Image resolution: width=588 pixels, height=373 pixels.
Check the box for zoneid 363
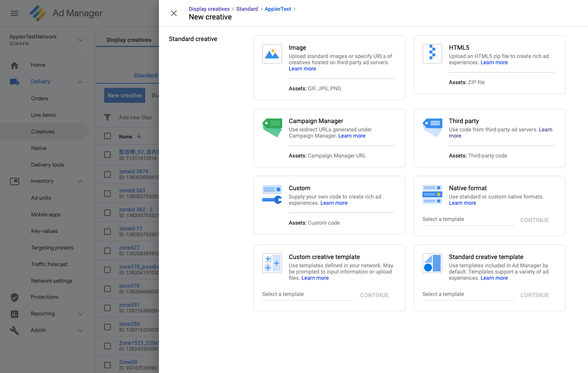[x=107, y=194]
